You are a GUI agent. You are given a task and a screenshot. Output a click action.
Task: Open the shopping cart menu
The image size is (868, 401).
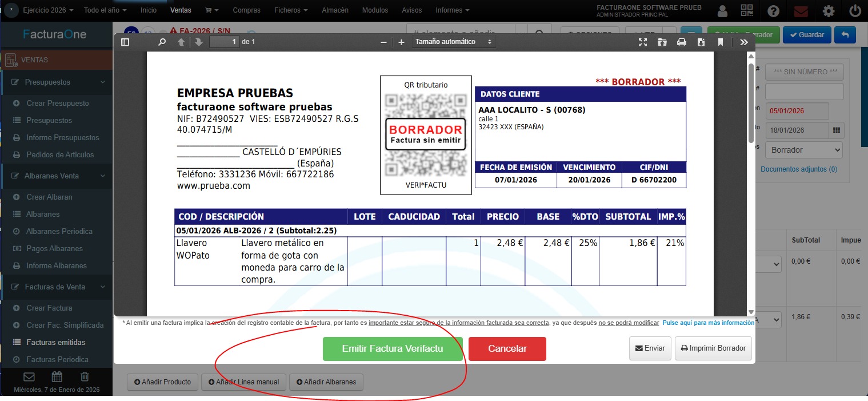212,10
